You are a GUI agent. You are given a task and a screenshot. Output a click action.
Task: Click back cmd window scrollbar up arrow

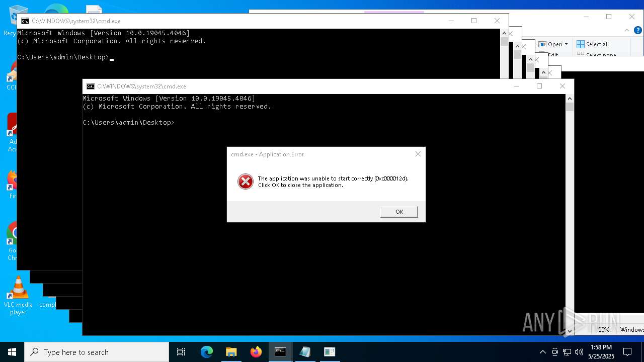[504, 33]
